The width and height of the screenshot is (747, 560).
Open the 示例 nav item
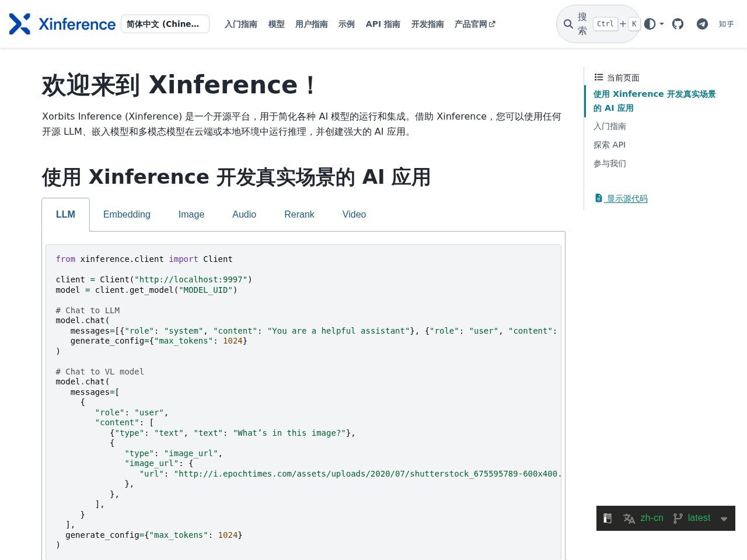coord(347,24)
